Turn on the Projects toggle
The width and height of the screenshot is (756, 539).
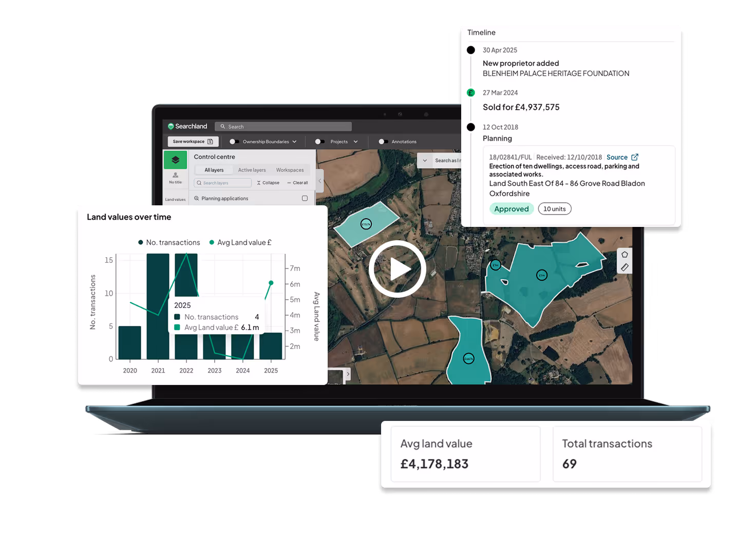tap(319, 142)
